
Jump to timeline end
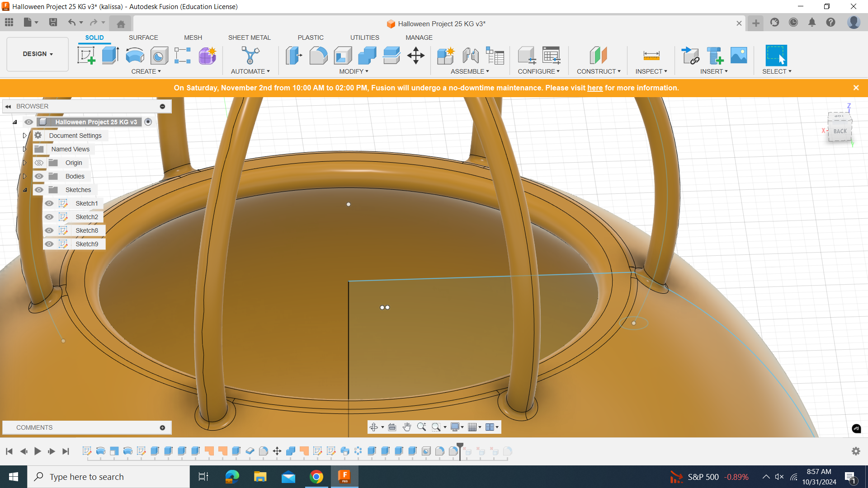click(66, 451)
